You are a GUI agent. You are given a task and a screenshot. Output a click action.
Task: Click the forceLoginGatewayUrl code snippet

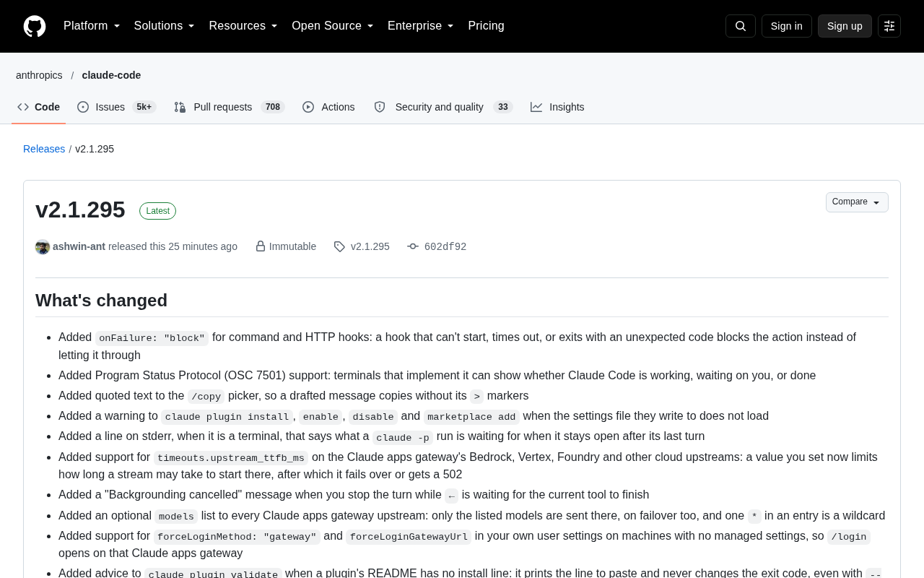pos(409,537)
